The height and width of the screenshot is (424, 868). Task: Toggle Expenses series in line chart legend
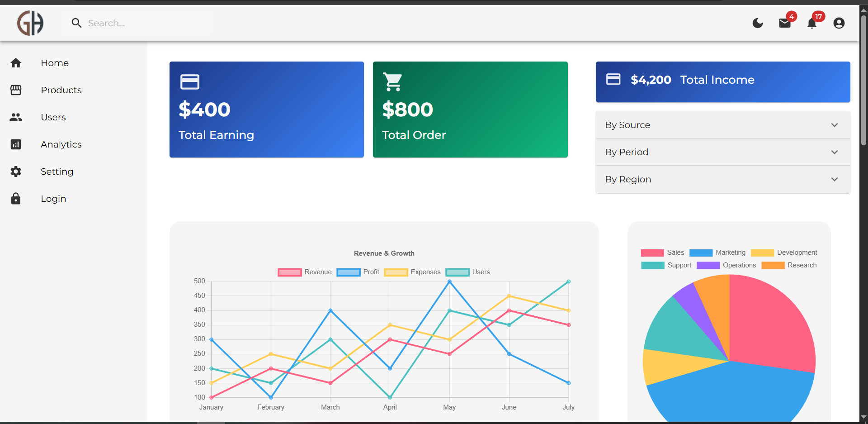tap(412, 272)
